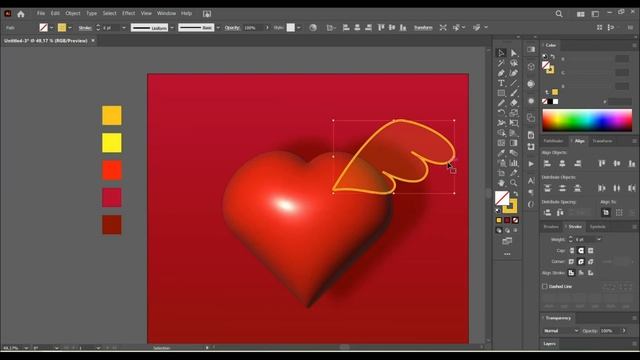
Task: Select the Shape Builder tool
Action: (501, 133)
